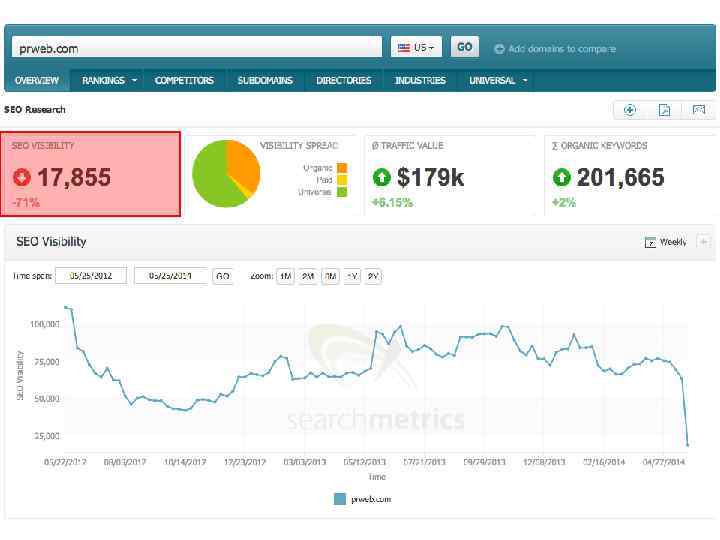
Task: Click the +2% keywords change value
Action: pyautogui.click(x=564, y=202)
